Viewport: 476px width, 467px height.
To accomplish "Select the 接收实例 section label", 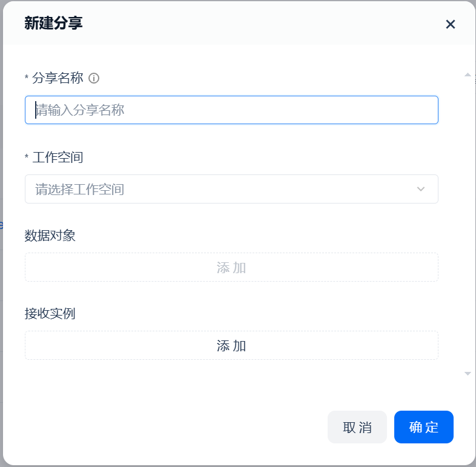I will tap(50, 314).
